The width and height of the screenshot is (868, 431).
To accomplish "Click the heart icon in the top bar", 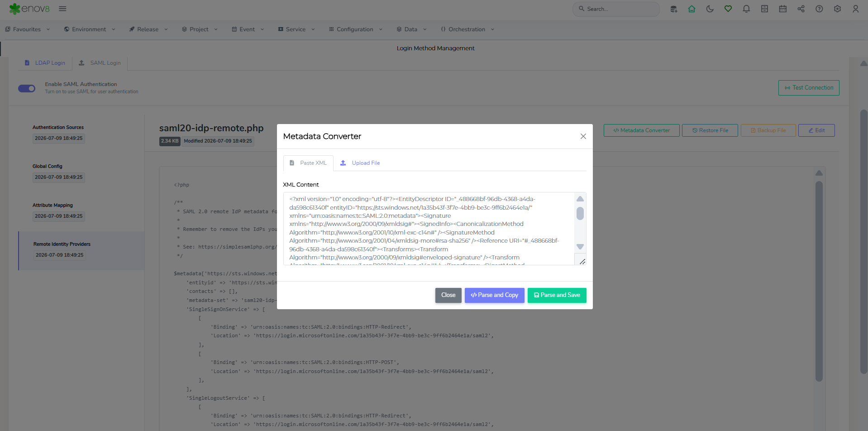I will pos(728,9).
